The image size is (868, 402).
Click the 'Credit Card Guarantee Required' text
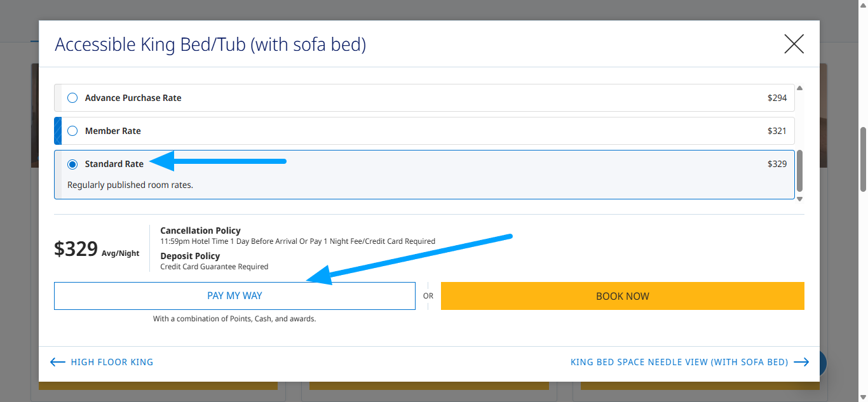(214, 267)
